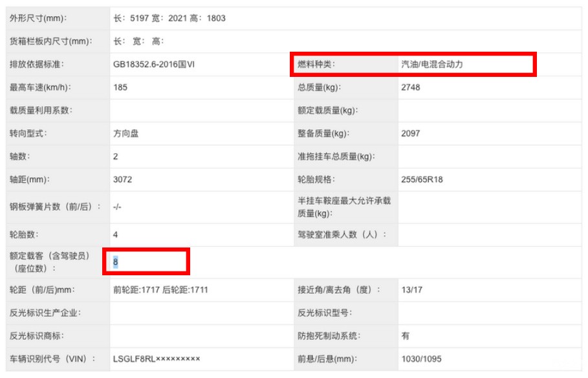Viewport: 588px width, 378px height.
Task: Click the axle count value 2
Action: pos(116,156)
